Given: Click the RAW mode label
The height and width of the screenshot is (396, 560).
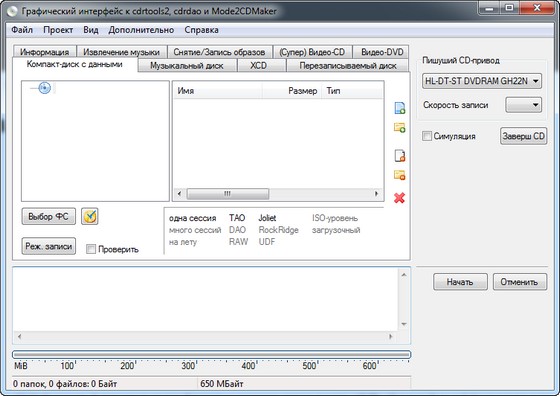Looking at the screenshot, I should [238, 242].
